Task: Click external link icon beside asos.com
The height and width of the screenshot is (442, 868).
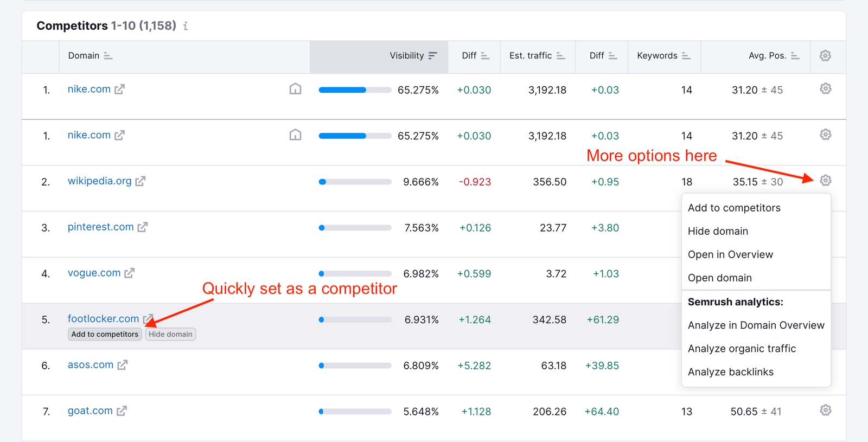Action: (123, 365)
